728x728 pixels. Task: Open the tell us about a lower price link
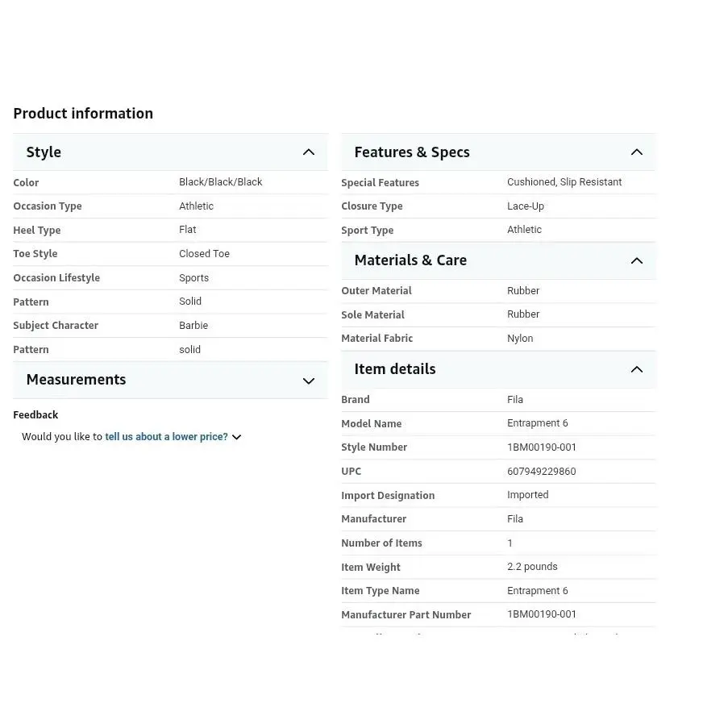pos(166,437)
